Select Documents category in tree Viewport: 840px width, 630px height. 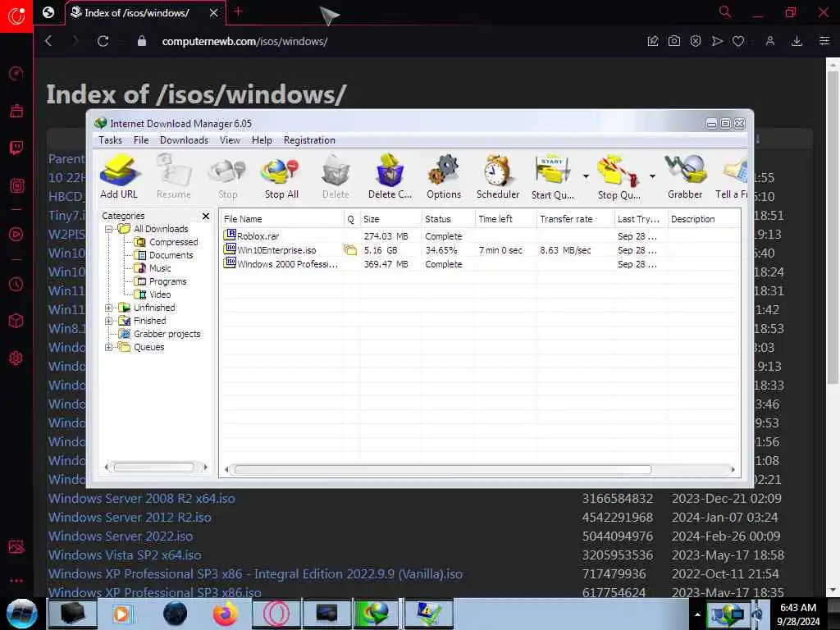163,255
